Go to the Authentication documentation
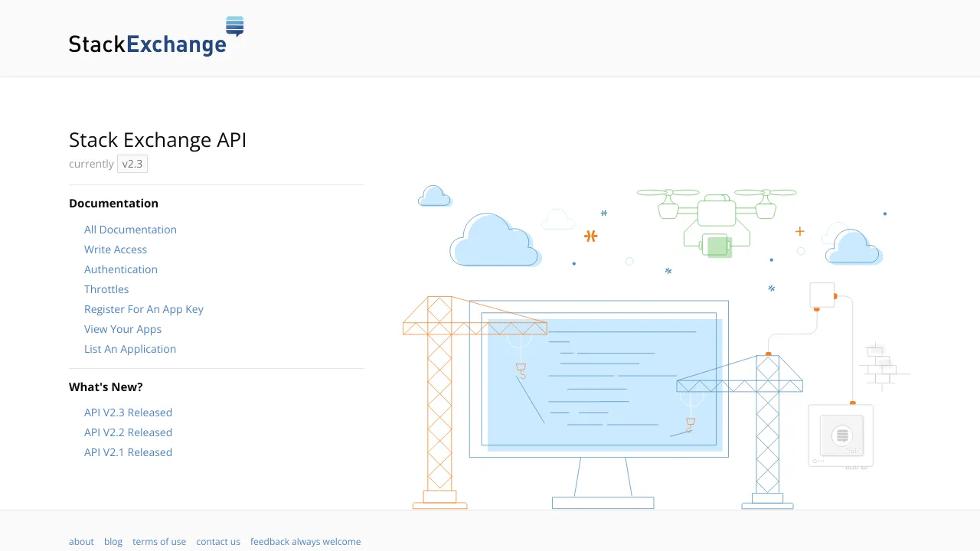 point(121,269)
